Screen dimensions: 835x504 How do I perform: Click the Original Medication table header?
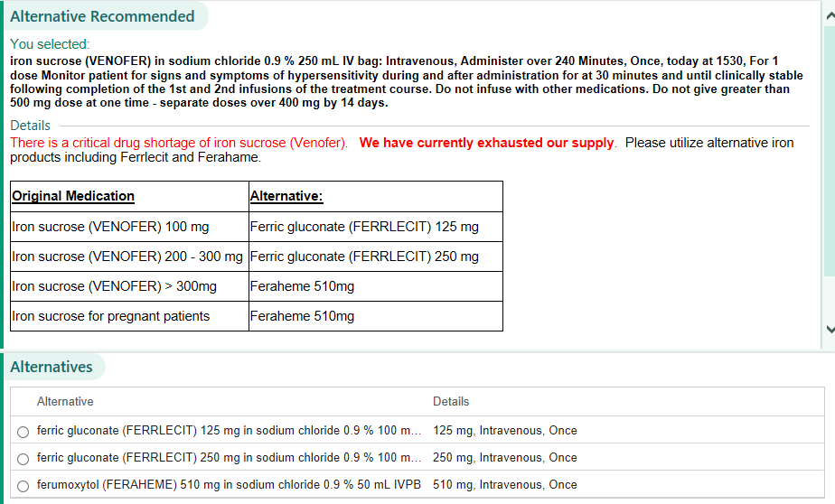(73, 196)
